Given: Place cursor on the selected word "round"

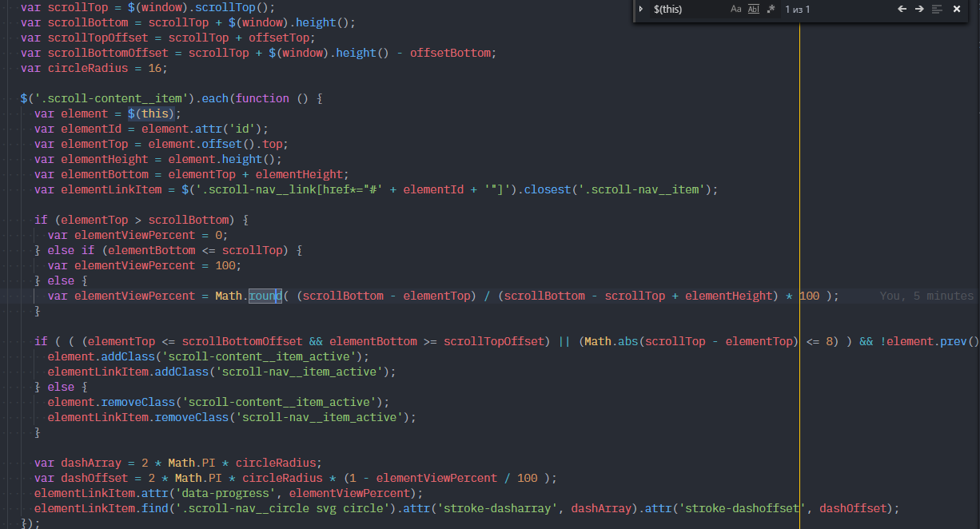Looking at the screenshot, I should pos(265,296).
